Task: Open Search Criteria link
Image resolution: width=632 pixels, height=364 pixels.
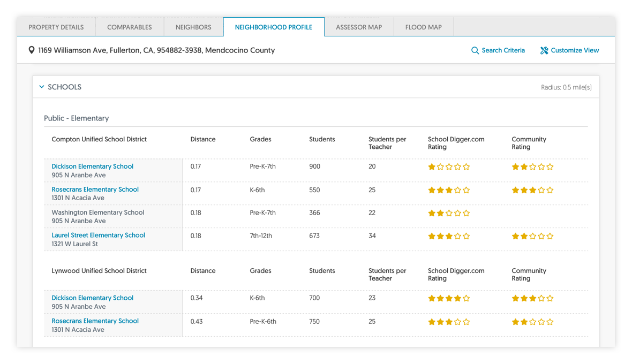Action: 503,50
